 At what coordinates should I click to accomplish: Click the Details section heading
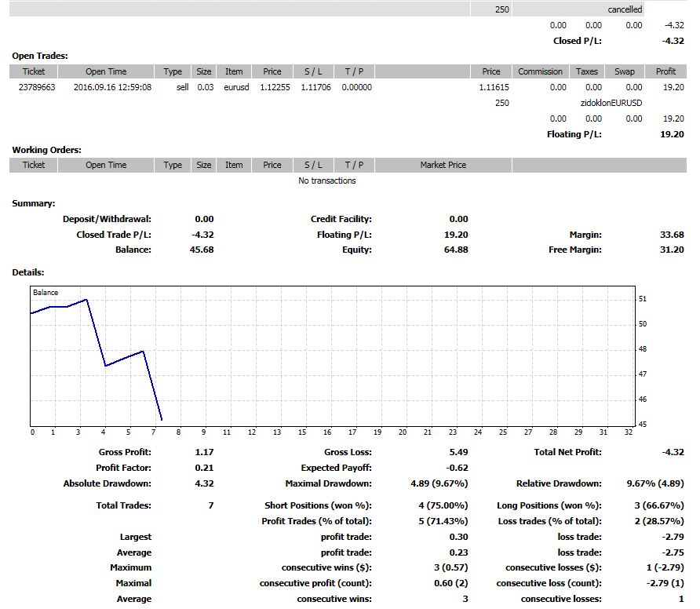(28, 272)
